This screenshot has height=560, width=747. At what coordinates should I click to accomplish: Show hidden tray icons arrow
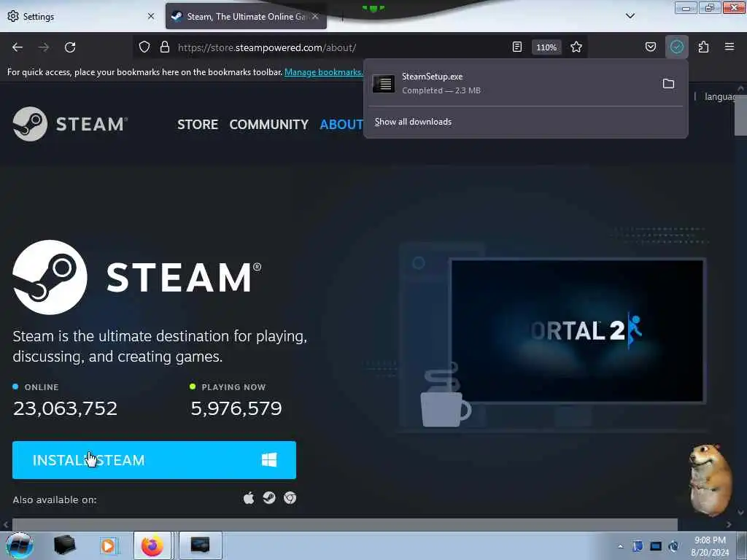point(620,547)
